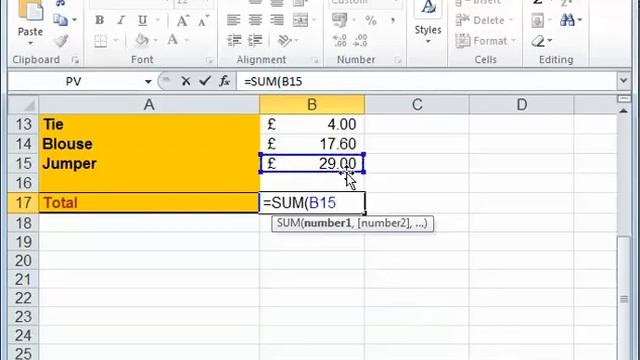Apply Percent Style format

pos(371,20)
